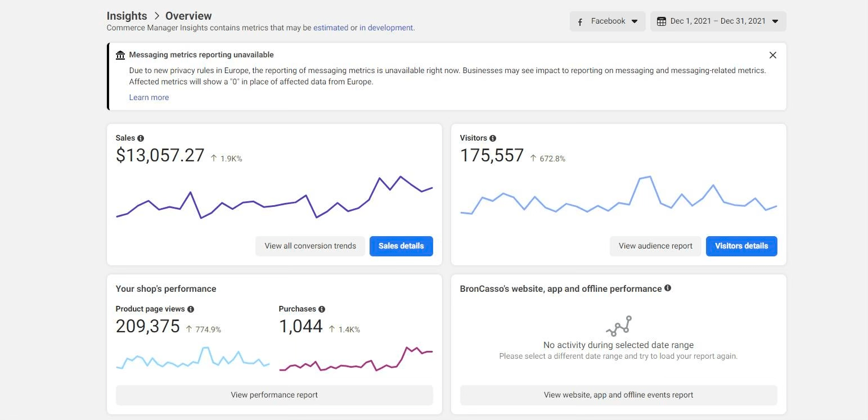Click View all conversion trends

pyautogui.click(x=310, y=246)
